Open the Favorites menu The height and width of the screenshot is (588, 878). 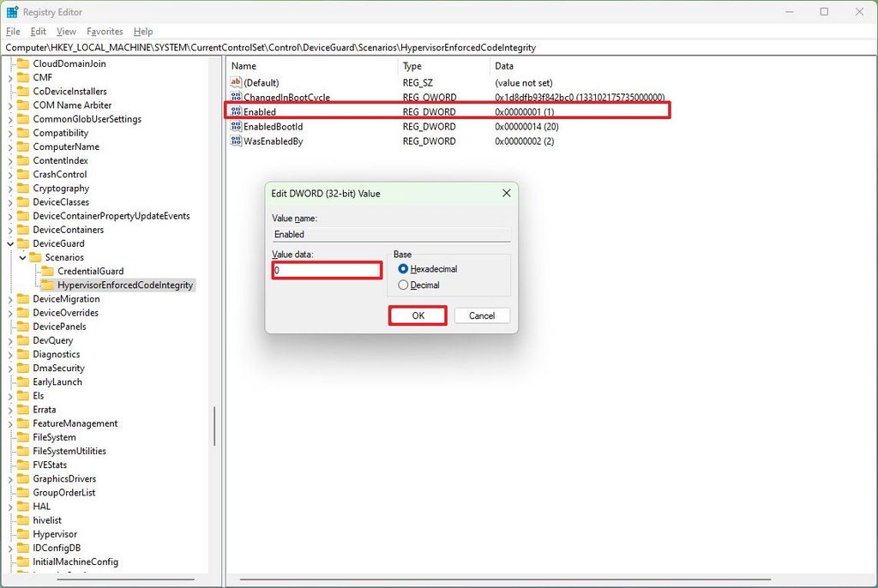pyautogui.click(x=105, y=31)
